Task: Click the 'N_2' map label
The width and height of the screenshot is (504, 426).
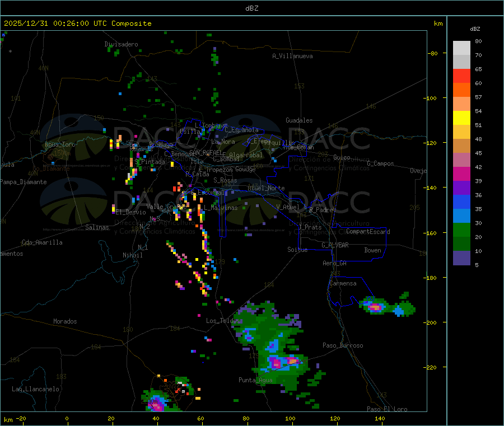Action: pos(144,226)
